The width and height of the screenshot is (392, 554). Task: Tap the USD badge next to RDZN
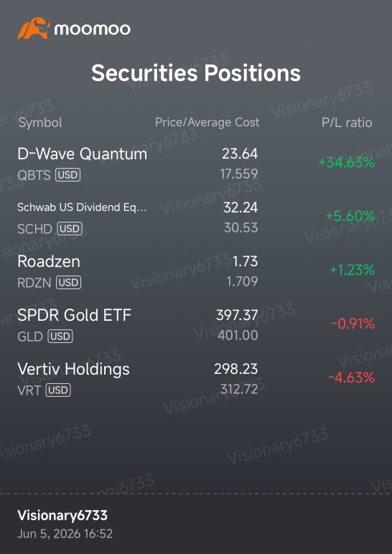(69, 282)
